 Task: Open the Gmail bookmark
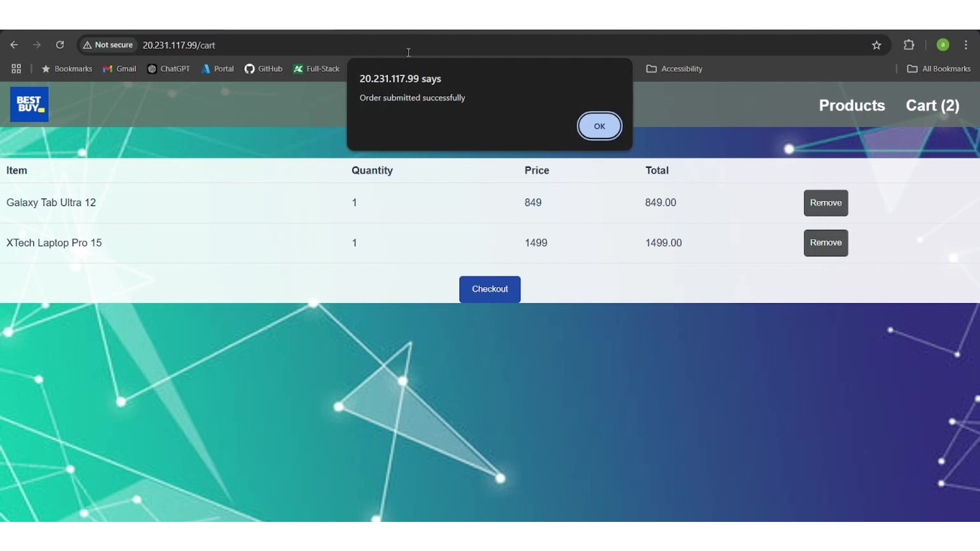tap(119, 69)
